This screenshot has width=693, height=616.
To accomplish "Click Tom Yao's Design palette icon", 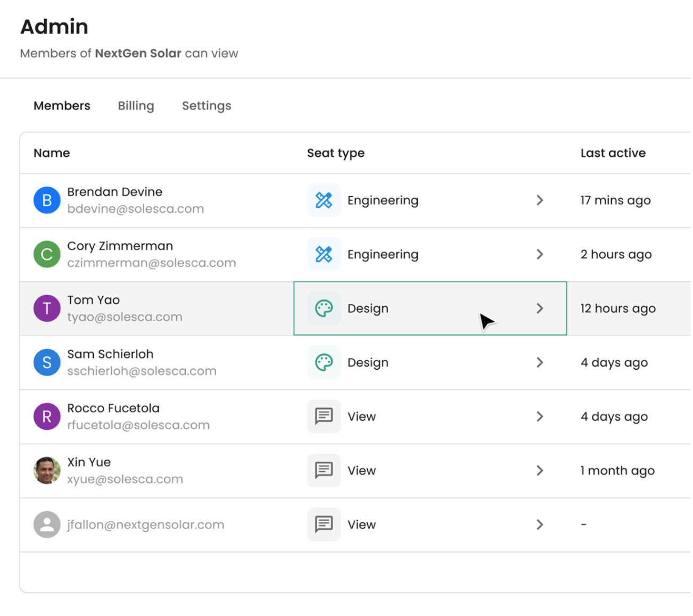I will [x=324, y=309].
